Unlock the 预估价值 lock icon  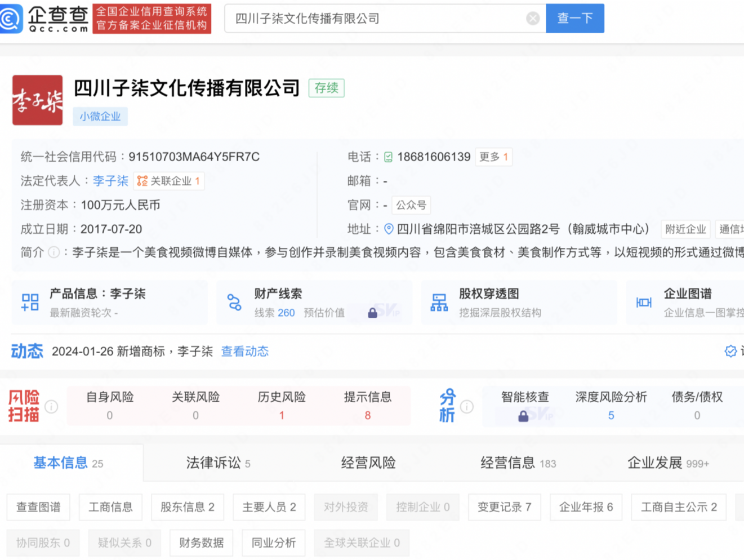[372, 313]
